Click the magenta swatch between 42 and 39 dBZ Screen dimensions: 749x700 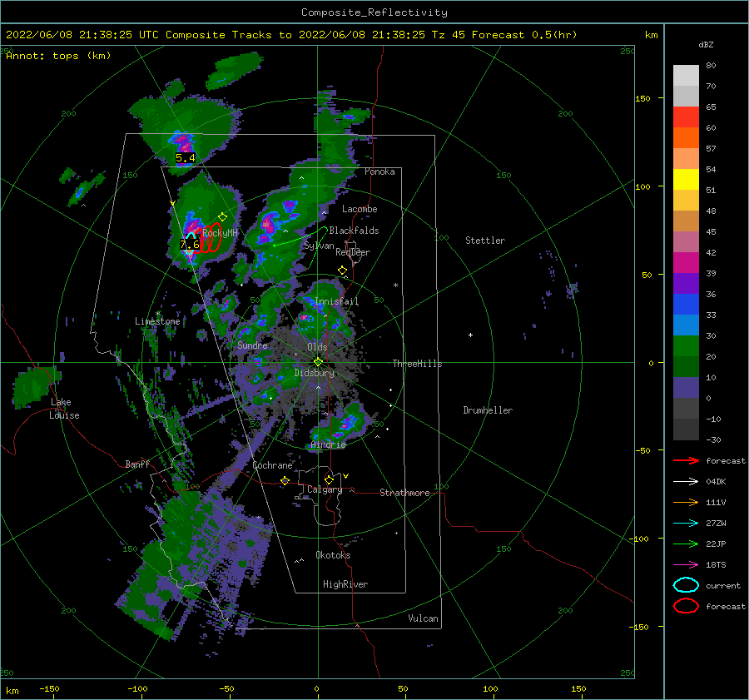pyautogui.click(x=686, y=263)
